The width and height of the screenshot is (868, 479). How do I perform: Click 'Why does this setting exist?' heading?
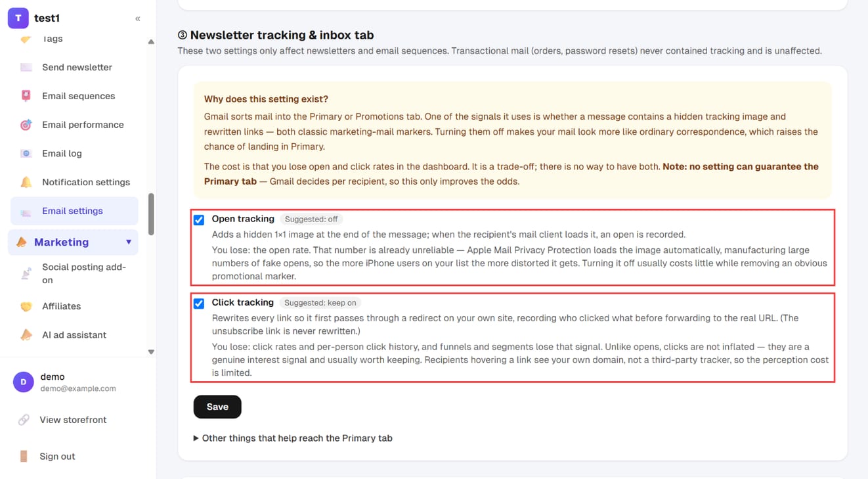pyautogui.click(x=266, y=99)
